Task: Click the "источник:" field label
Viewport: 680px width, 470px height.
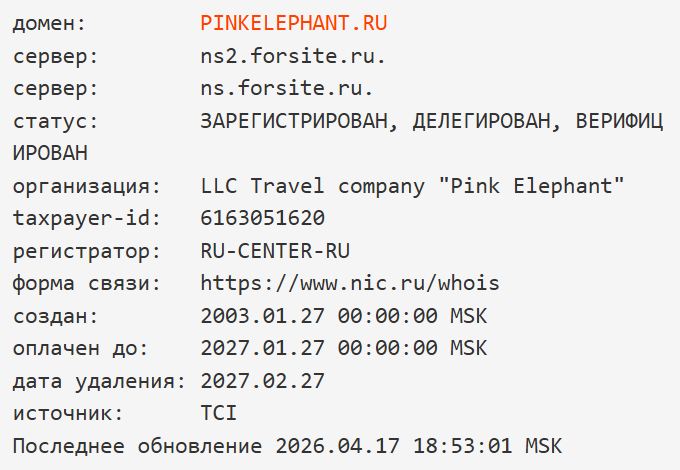Action: 68,414
